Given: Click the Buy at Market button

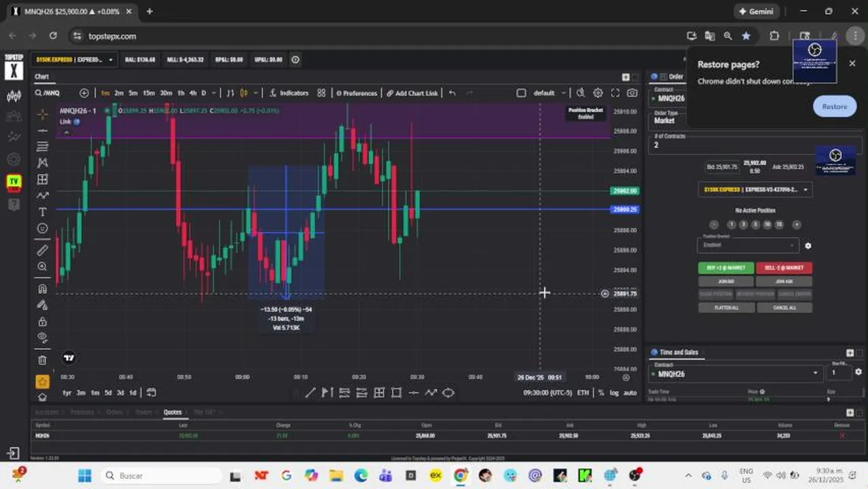Looking at the screenshot, I should pyautogui.click(x=725, y=268).
